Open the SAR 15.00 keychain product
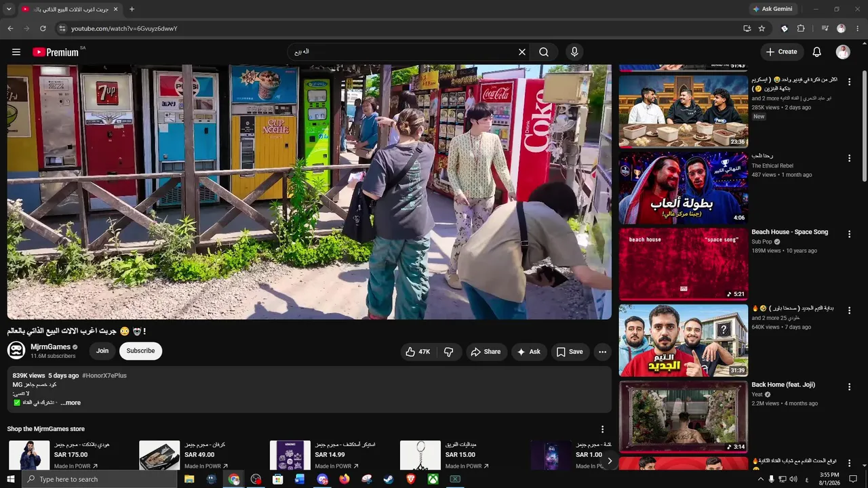This screenshot has width=868, height=488. click(x=420, y=455)
